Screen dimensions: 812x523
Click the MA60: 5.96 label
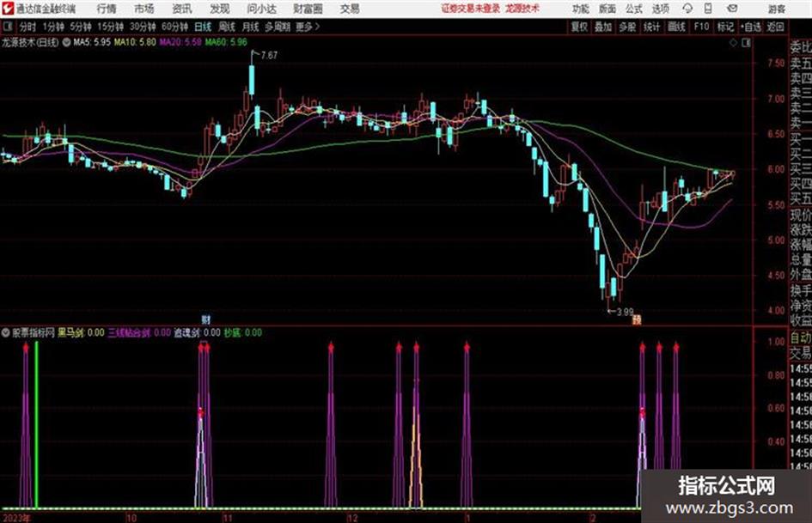226,42
